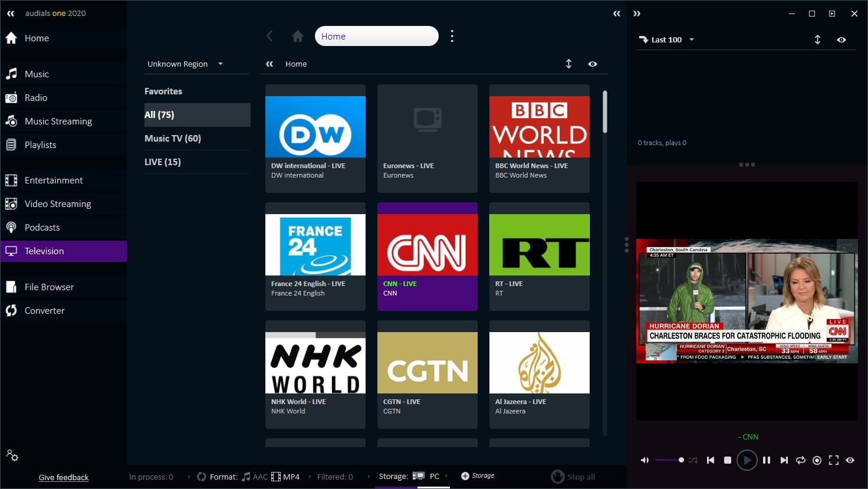Click the Home breadcrumb label
Viewport: 868px width, 489px height.
(296, 64)
